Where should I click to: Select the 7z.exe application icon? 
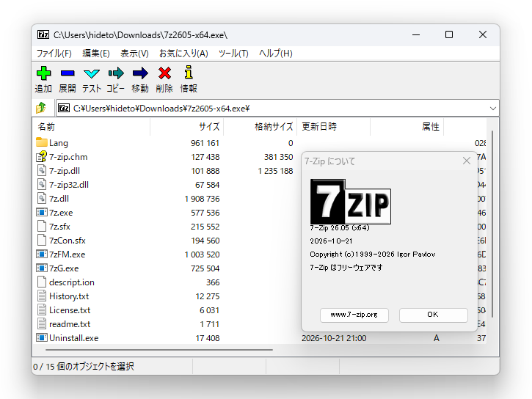(x=41, y=212)
